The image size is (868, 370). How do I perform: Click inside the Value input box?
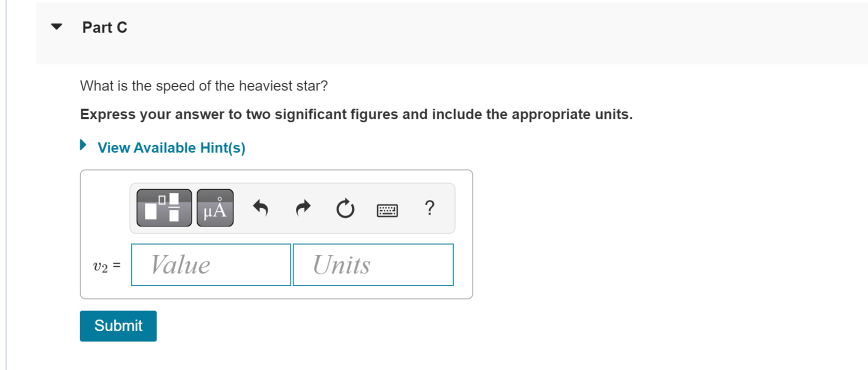pos(211,265)
